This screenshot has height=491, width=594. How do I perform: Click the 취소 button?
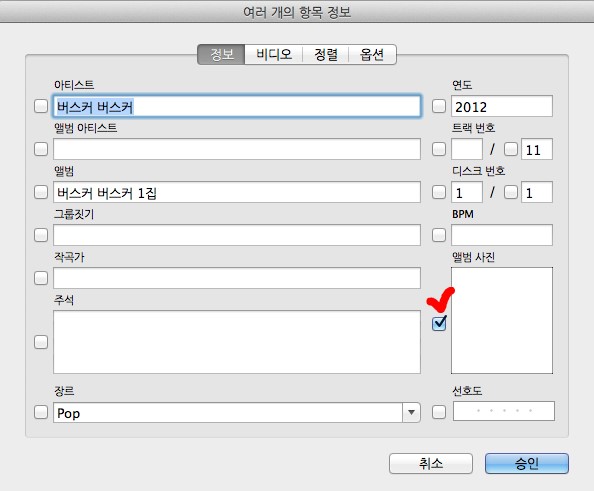tap(431, 463)
